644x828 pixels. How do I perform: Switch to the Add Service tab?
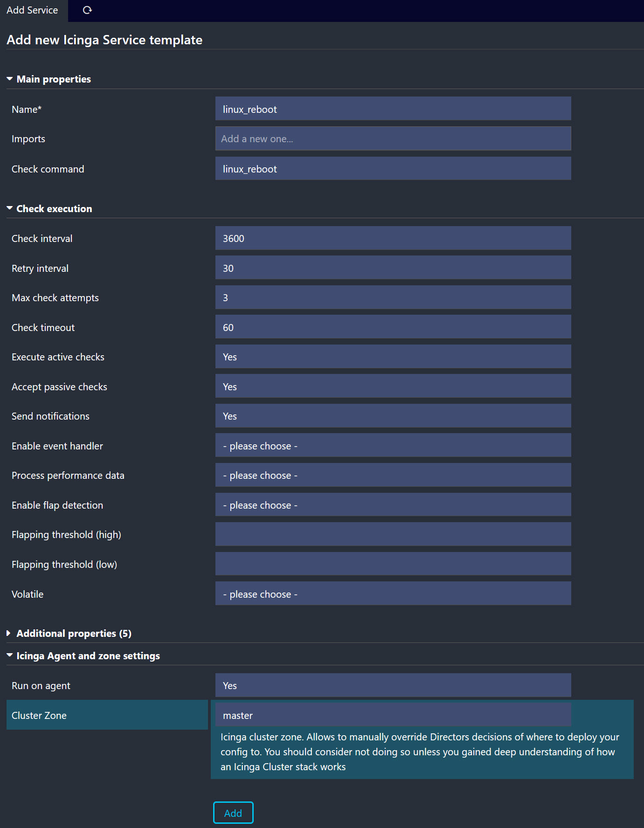coord(33,10)
